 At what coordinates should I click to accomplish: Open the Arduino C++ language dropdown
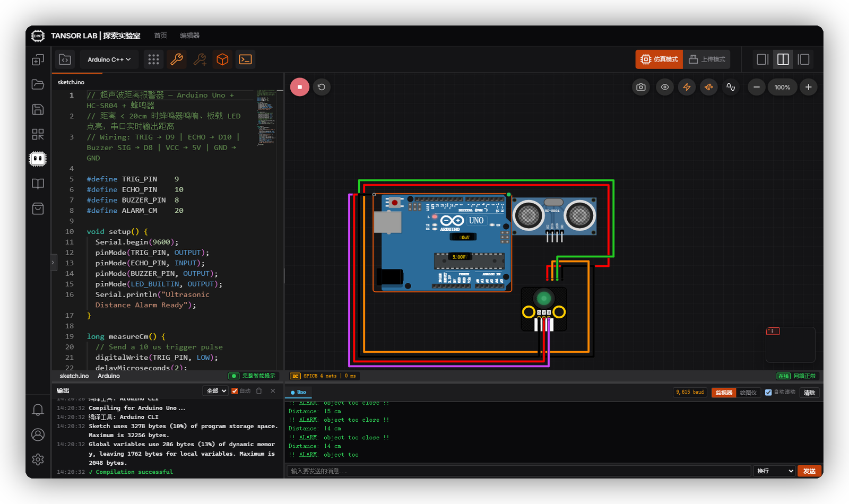[109, 59]
